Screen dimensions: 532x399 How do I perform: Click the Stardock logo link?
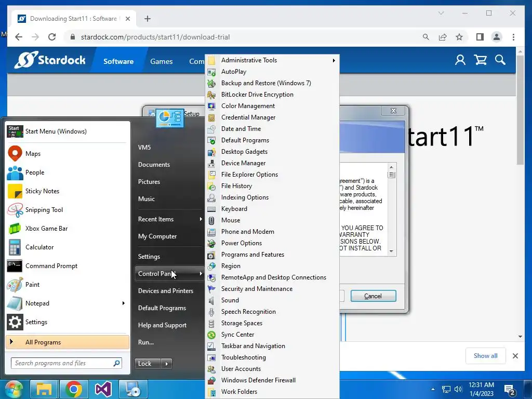[x=50, y=60]
